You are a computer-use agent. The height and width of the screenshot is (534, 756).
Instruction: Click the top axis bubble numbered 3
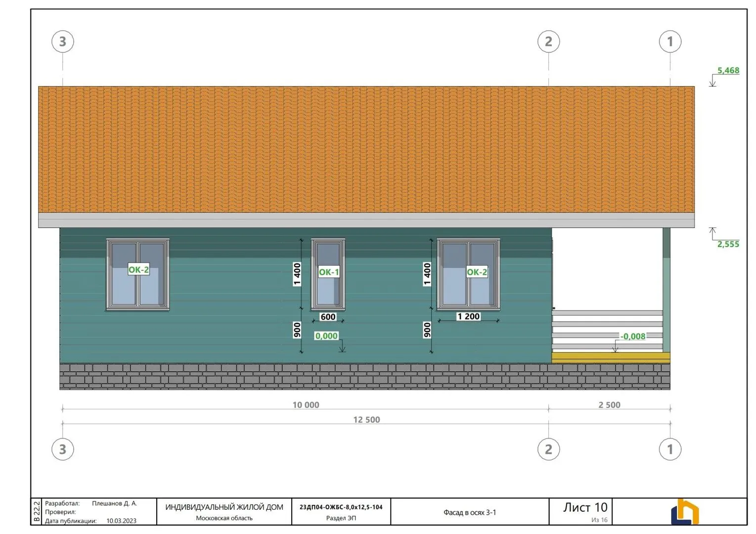point(63,42)
